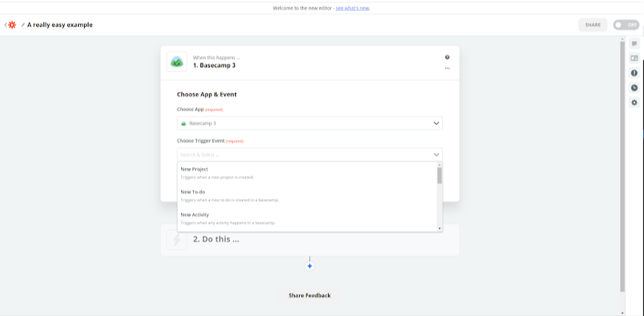Image resolution: width=644 pixels, height=316 pixels.
Task: Open the history clock icon in sidebar
Action: [x=634, y=88]
